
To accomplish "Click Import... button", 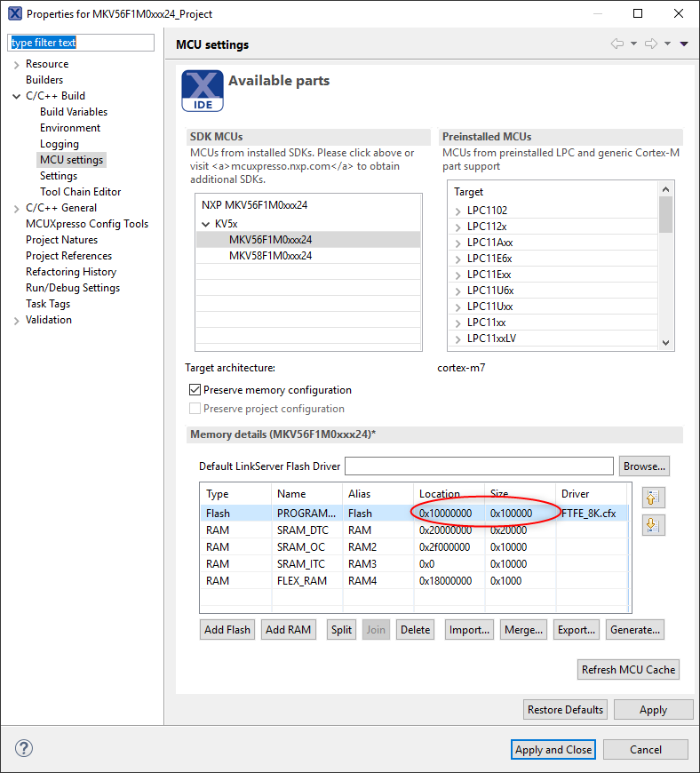I will (x=469, y=630).
